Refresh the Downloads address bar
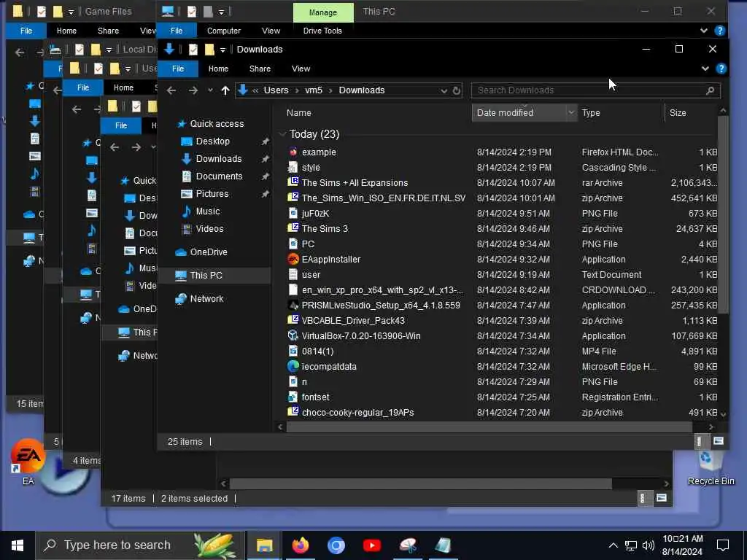747x560 pixels. coord(457,90)
